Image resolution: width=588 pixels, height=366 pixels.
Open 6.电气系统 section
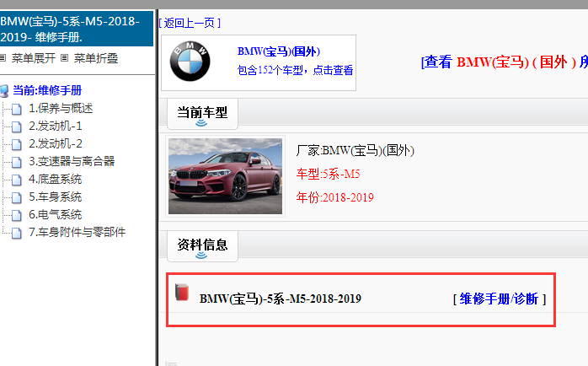pos(55,214)
